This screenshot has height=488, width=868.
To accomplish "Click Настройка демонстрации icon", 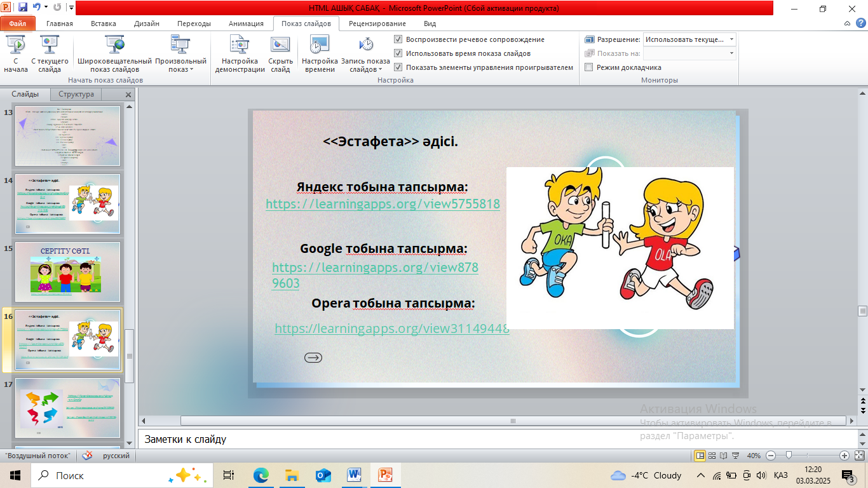I will coord(240,45).
